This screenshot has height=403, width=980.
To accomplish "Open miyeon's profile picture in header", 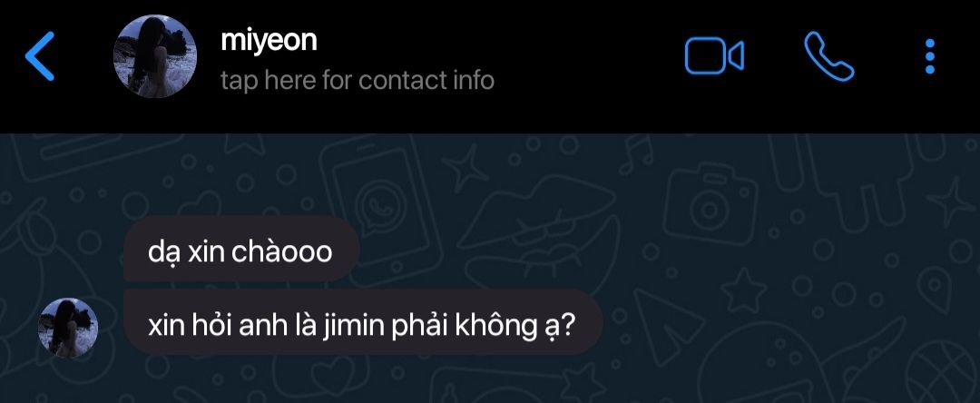I will pos(155,56).
